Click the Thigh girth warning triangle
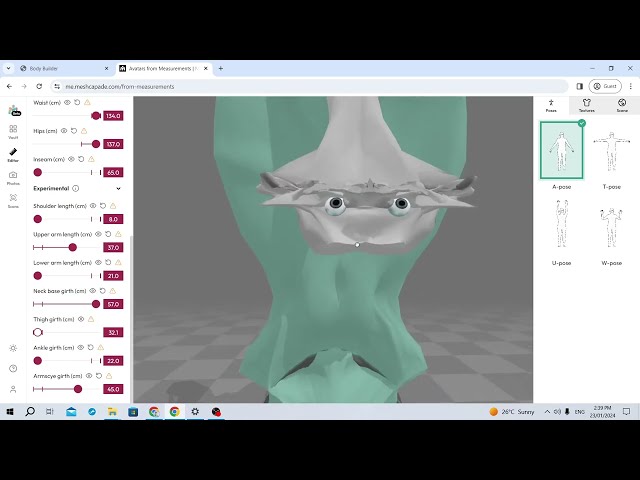This screenshot has height=480, width=640. 91,319
